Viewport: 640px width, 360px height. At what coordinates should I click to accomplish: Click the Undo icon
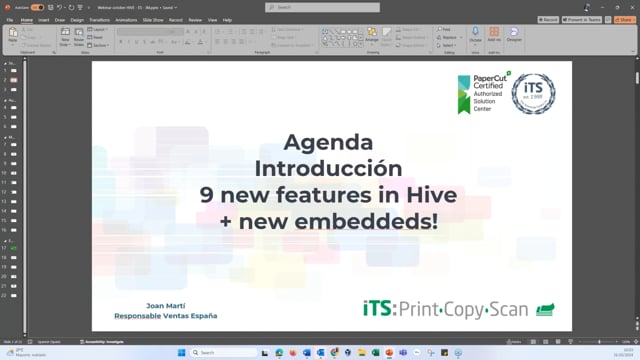coord(60,7)
